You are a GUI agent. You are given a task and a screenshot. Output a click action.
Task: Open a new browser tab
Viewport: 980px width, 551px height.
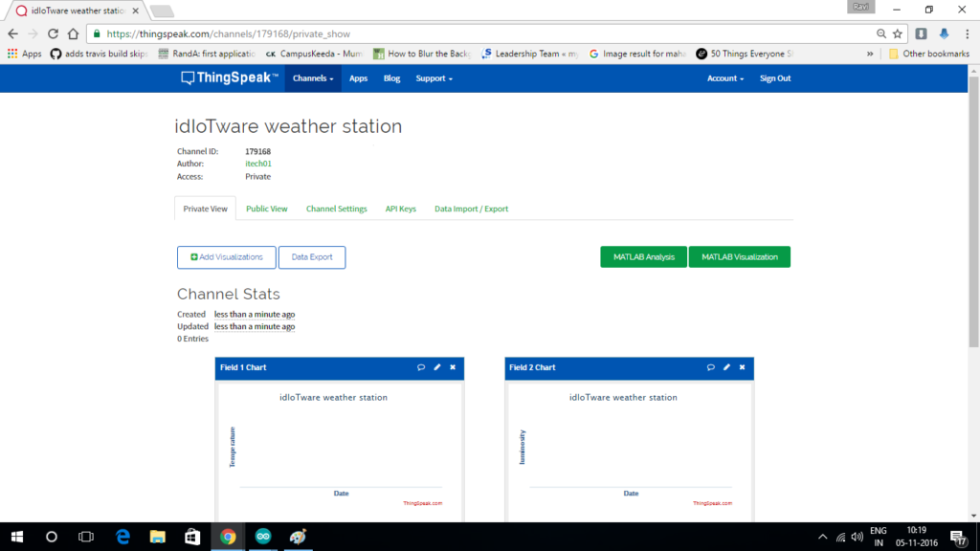[x=162, y=11]
